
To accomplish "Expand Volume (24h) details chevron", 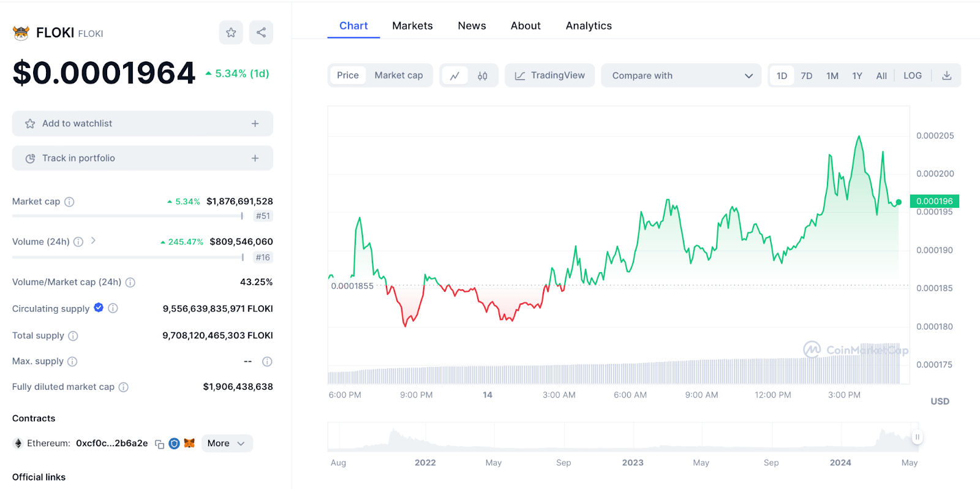I will pyautogui.click(x=93, y=241).
